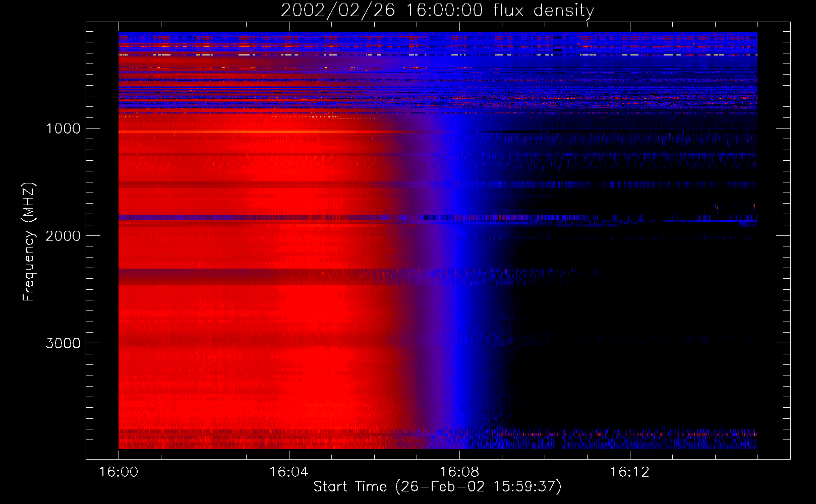
Task: Click the '3000' frequency tick label
Action: 63,343
